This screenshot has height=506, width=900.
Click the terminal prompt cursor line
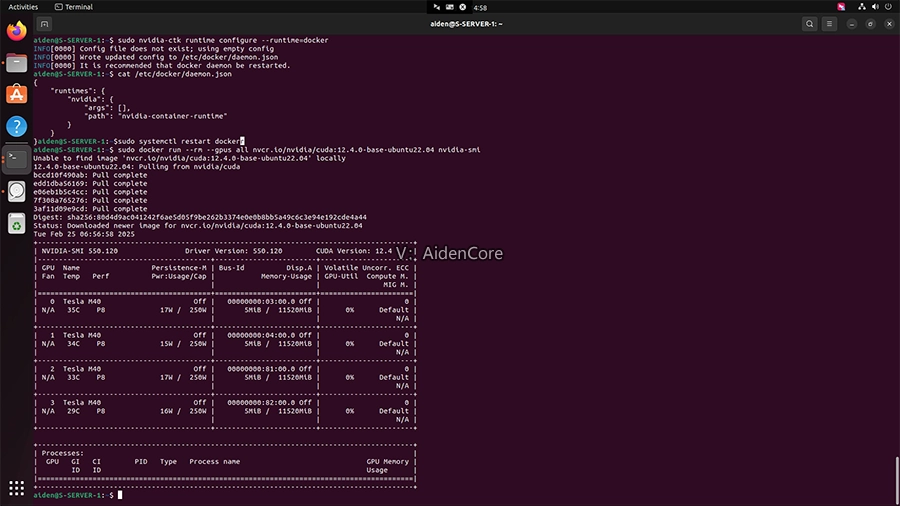[118, 495]
